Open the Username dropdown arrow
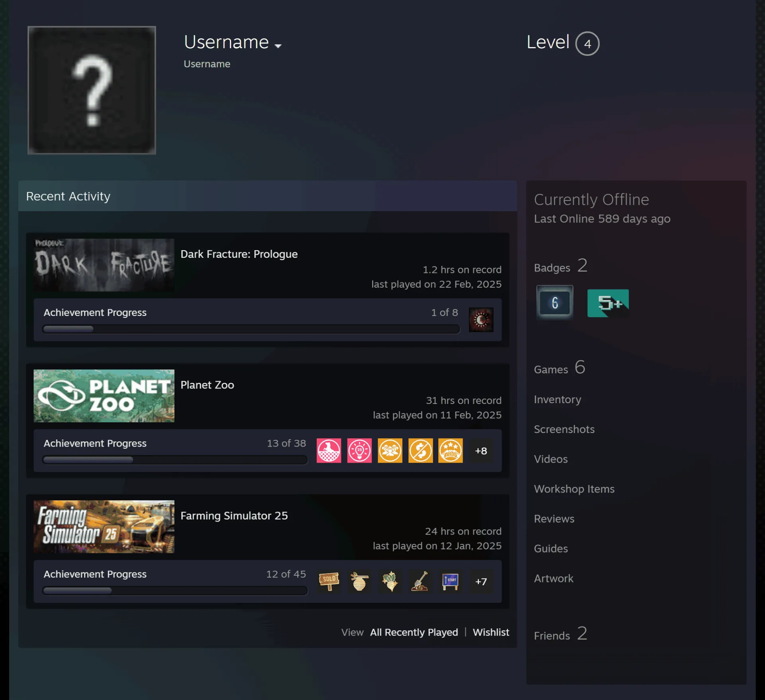 (x=278, y=46)
